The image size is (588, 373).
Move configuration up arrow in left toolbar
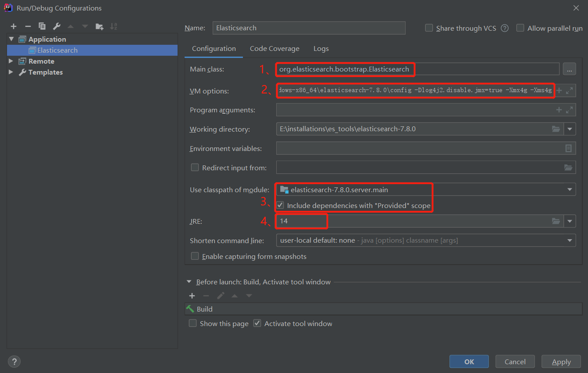pos(71,26)
